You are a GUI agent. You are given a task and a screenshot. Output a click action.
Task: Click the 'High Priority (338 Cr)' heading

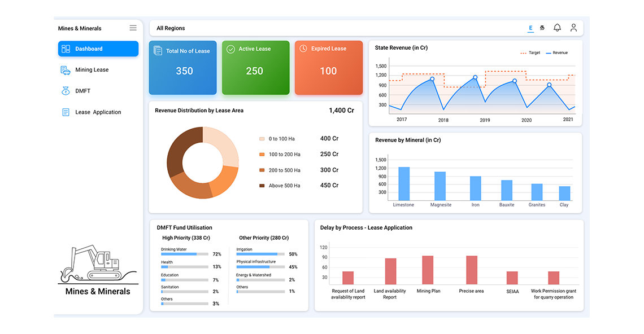186,238
